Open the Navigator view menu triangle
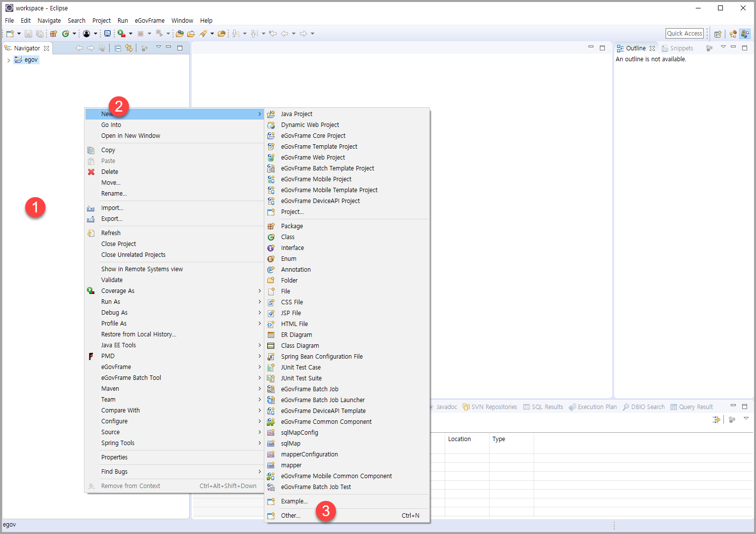 tap(159, 47)
